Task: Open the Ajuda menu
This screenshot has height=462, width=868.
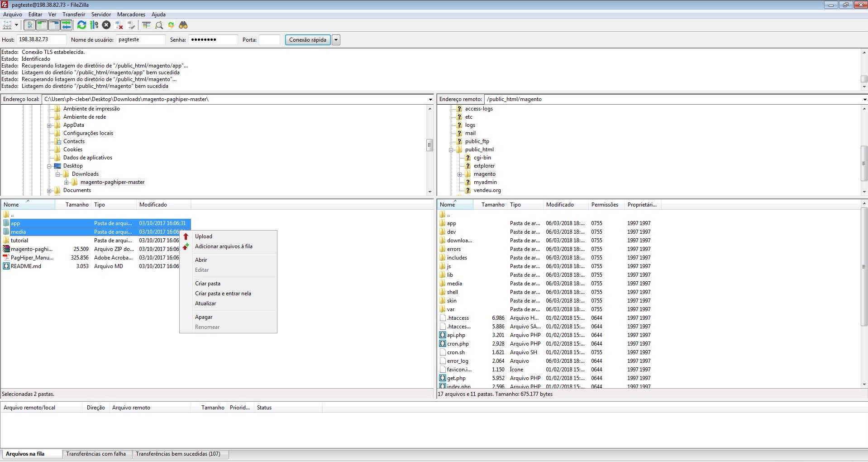Action: coord(158,14)
